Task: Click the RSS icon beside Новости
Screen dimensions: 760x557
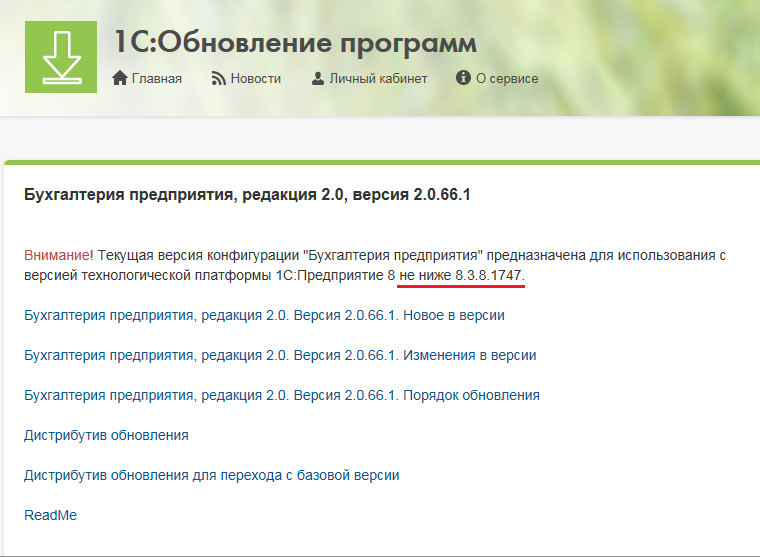Action: click(219, 78)
